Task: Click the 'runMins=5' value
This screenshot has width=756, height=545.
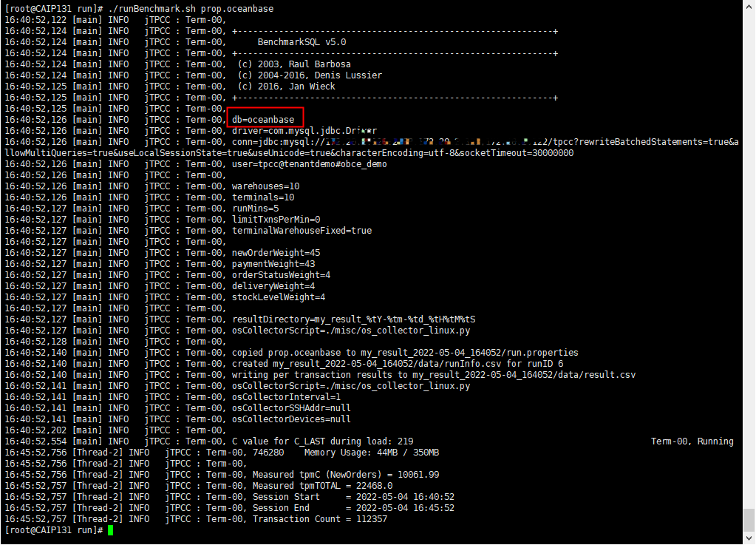Action: (256, 209)
